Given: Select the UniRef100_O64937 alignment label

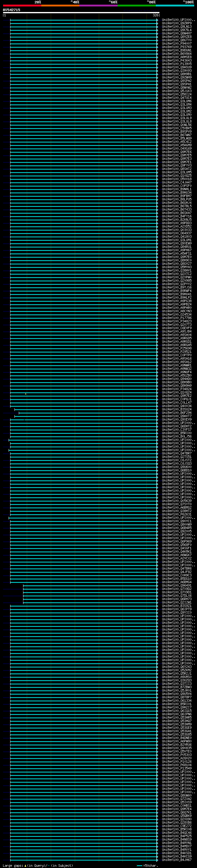Looking at the screenshot, I should tap(177, 233).
